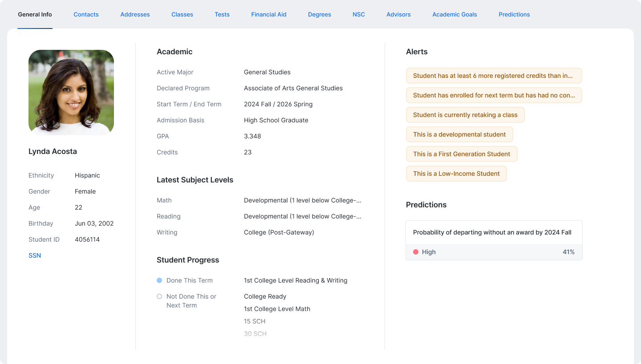The image size is (641, 364).
Task: Click the red High risk indicator dot
Action: tap(416, 252)
